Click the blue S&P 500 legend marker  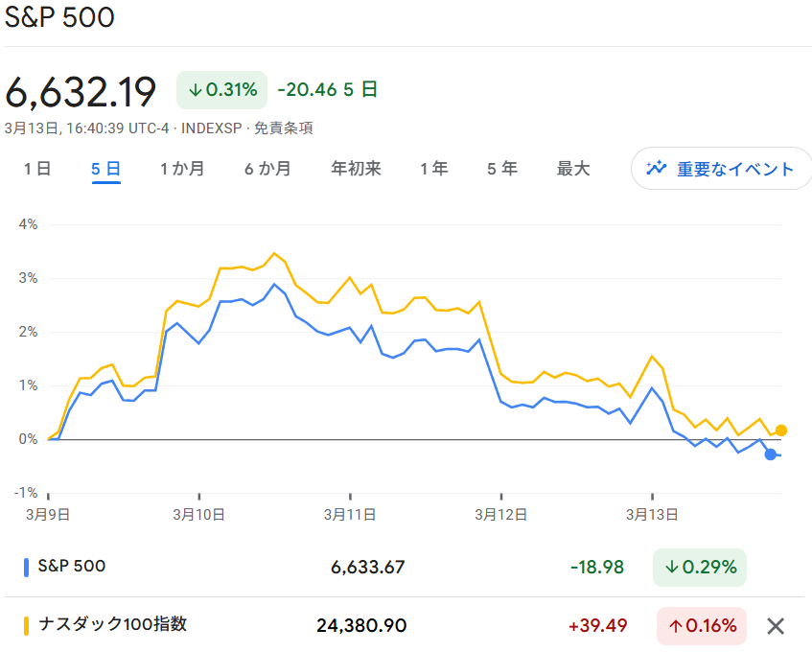26,568
